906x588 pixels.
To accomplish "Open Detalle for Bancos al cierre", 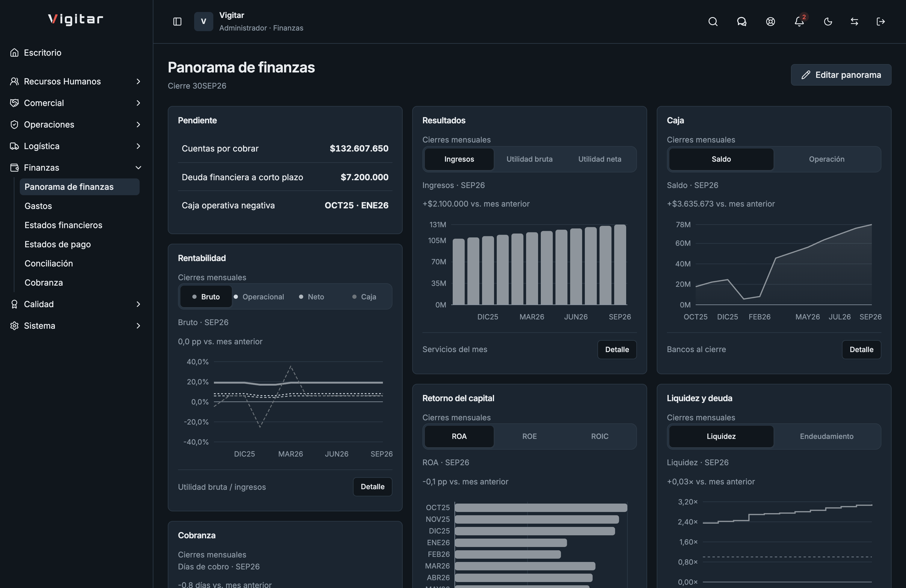I will click(861, 349).
